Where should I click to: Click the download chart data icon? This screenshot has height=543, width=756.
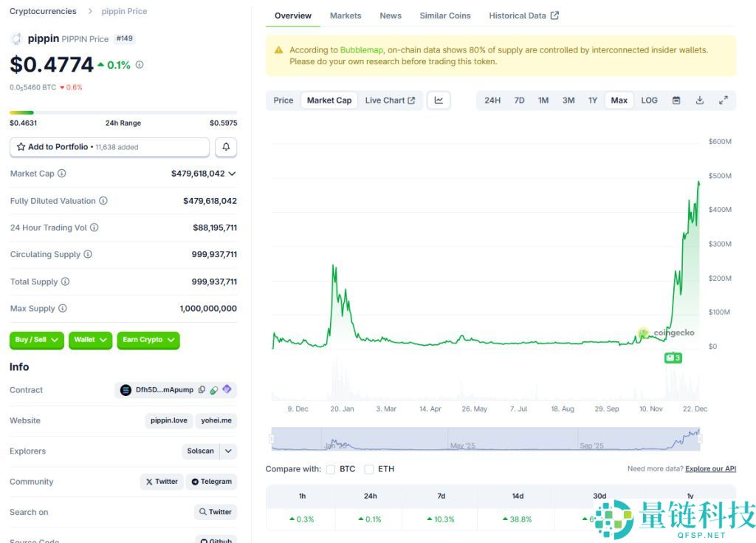(x=700, y=100)
